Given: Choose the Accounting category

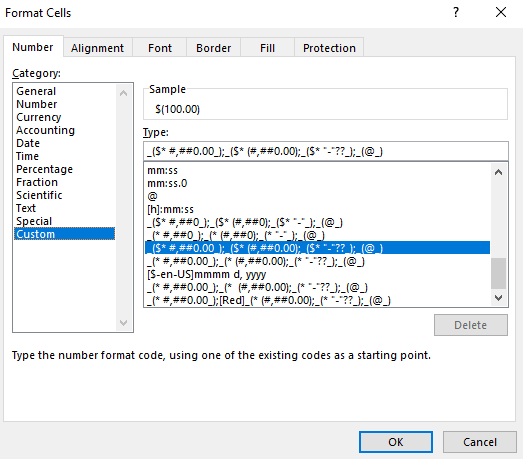Looking at the screenshot, I should point(45,130).
